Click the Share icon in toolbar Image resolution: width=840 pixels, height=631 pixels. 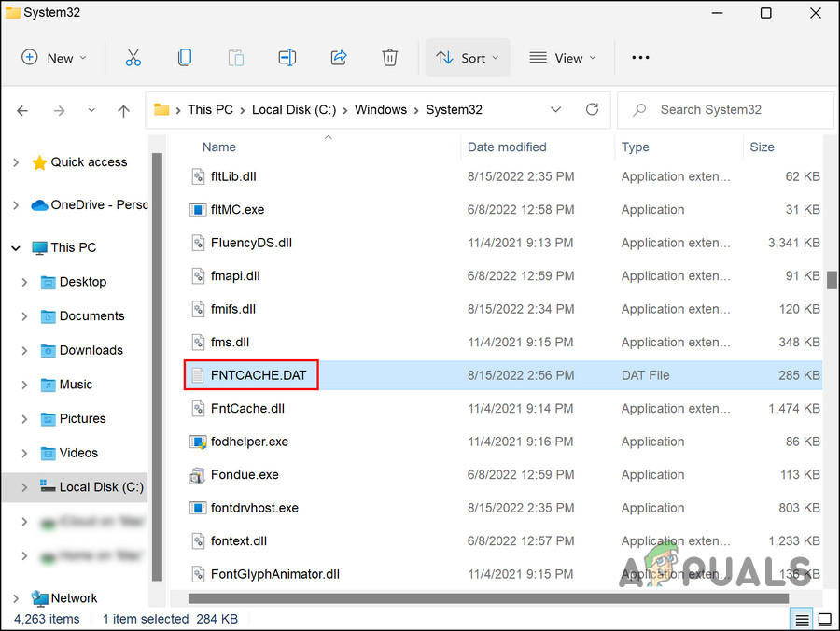click(x=339, y=57)
